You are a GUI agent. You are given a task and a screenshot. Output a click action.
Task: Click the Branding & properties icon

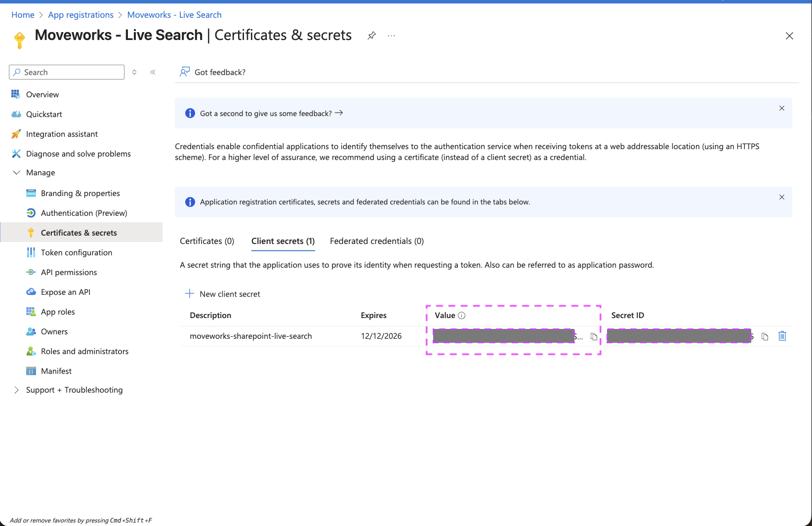[31, 193]
